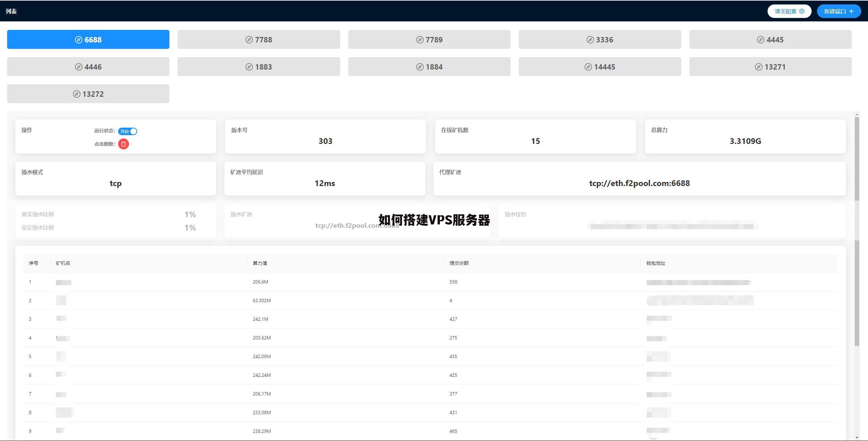The height and width of the screenshot is (441, 868).
Task: Click the 矿机名 column header
Action: click(63, 263)
